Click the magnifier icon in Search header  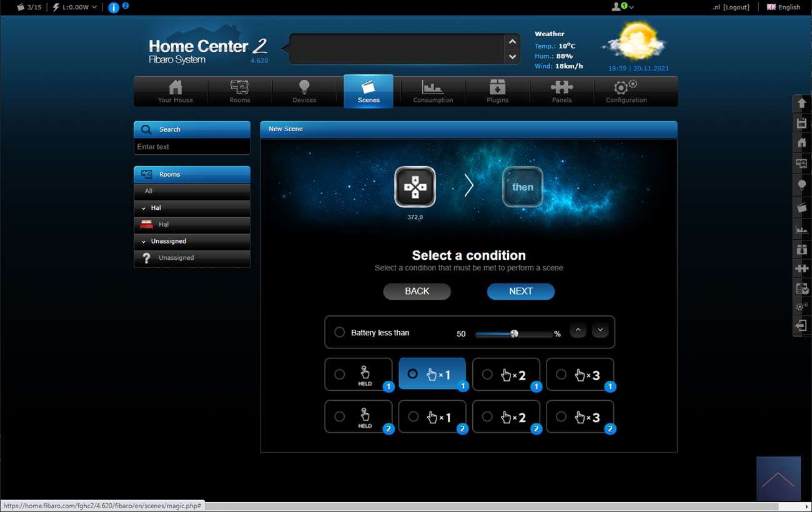tap(146, 129)
